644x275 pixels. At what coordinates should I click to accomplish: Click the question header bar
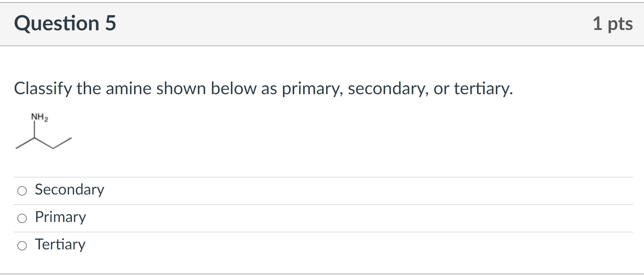(322, 23)
